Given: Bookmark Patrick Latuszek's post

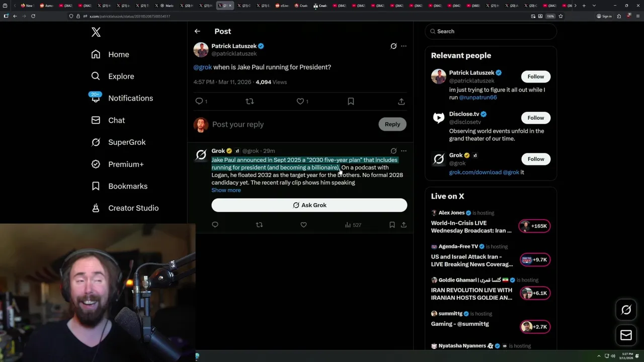Looking at the screenshot, I should pyautogui.click(x=351, y=101).
